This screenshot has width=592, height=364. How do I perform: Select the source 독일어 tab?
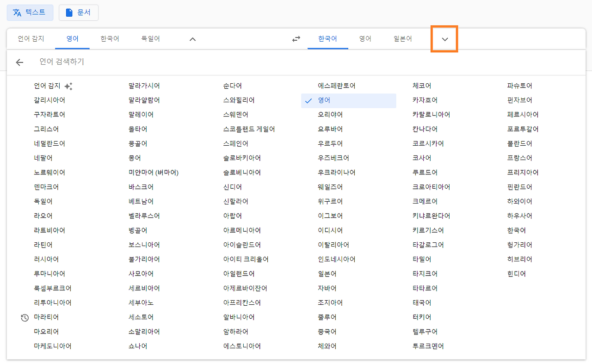pyautogui.click(x=150, y=39)
